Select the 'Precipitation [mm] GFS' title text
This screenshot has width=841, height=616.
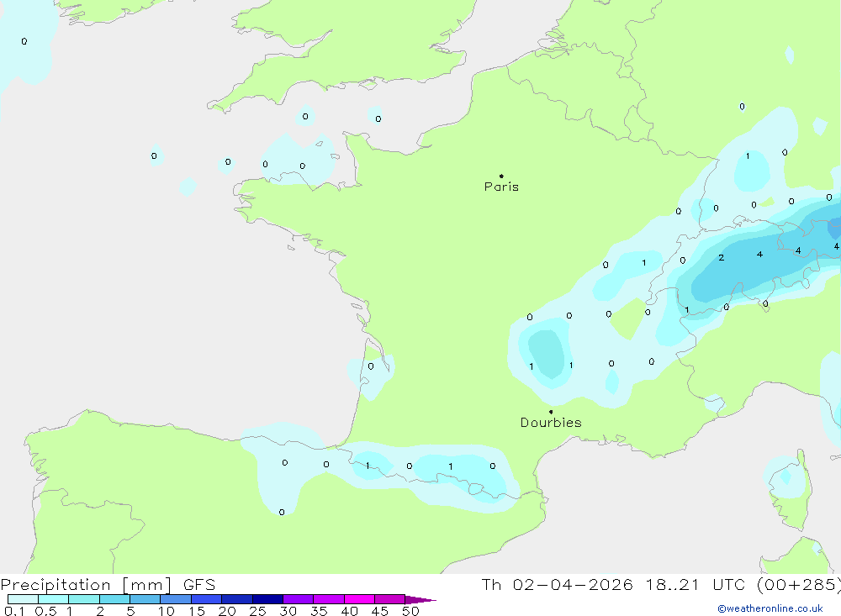(x=108, y=585)
